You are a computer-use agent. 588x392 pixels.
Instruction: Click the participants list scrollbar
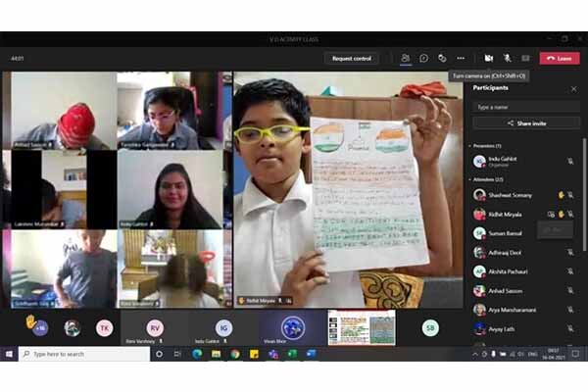[583, 194]
